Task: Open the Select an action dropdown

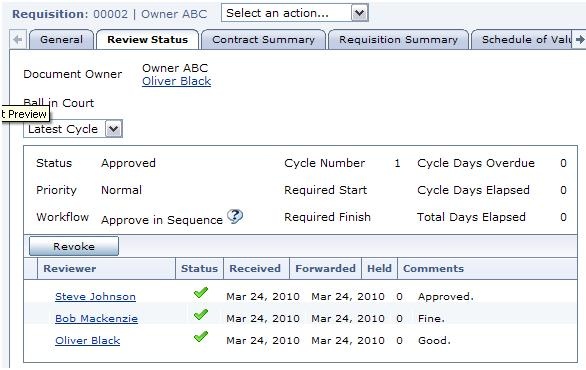Action: (295, 13)
